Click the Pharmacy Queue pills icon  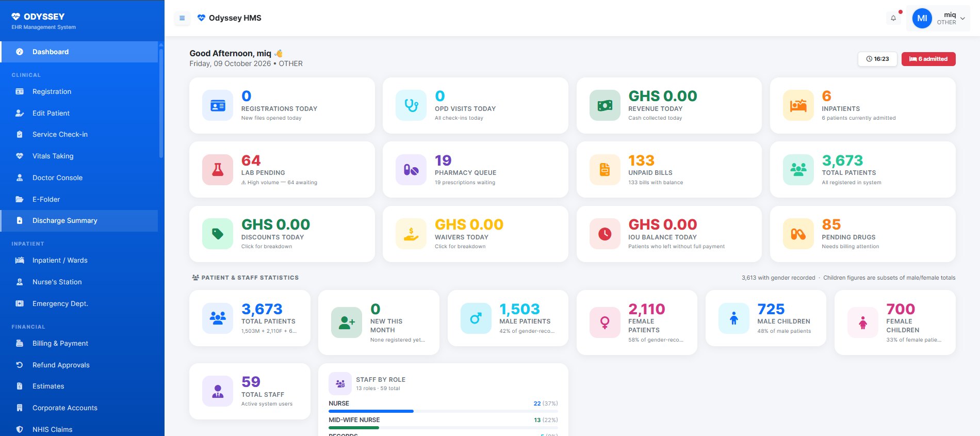(x=411, y=170)
